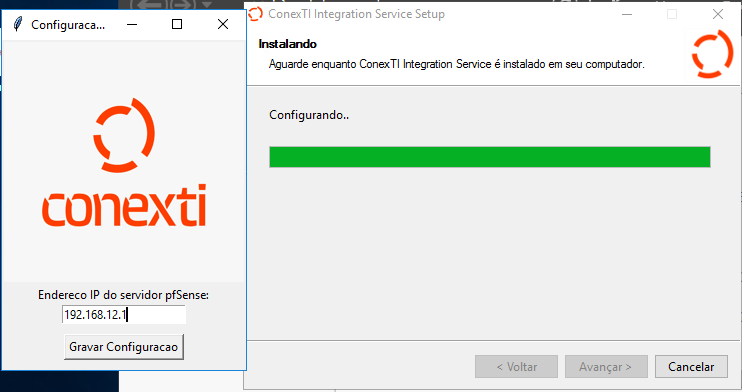
Task: Save settings with Gravar Configuracao
Action: (x=124, y=347)
